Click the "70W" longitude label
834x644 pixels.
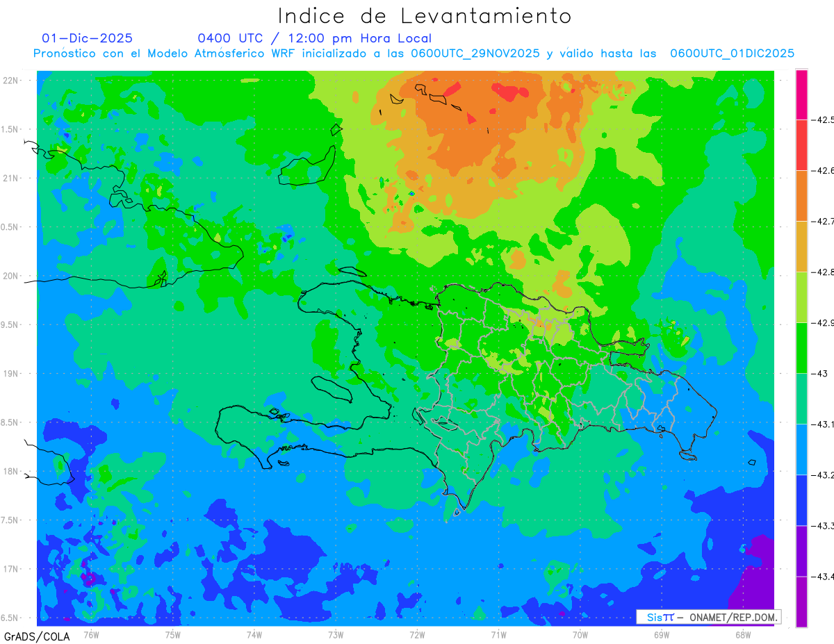click(580, 634)
